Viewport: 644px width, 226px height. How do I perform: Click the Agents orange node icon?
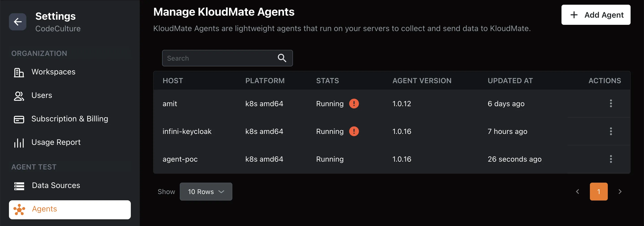click(19, 209)
